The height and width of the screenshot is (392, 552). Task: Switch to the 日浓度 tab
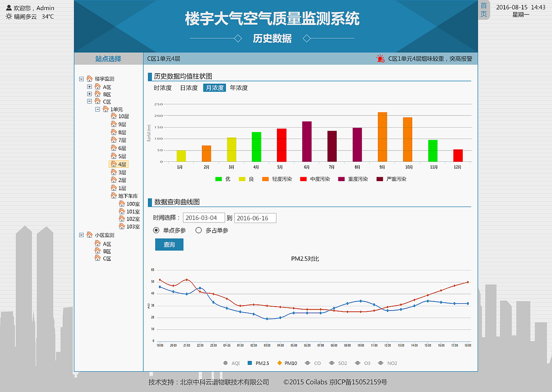point(189,88)
